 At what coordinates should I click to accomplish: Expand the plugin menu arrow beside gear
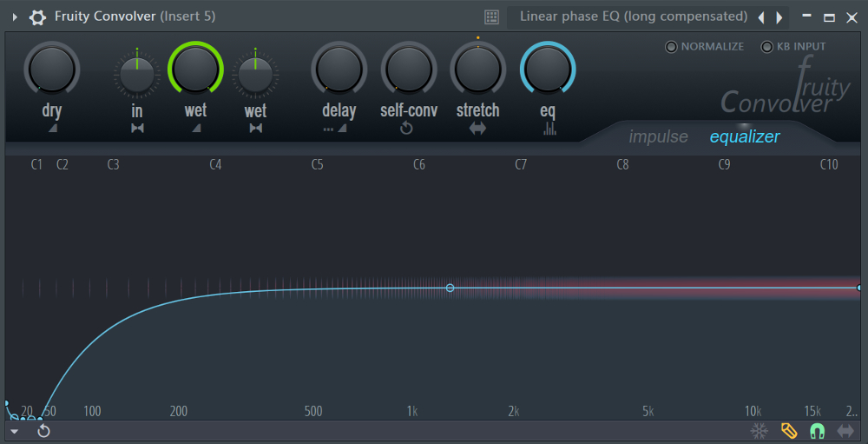click(x=15, y=17)
